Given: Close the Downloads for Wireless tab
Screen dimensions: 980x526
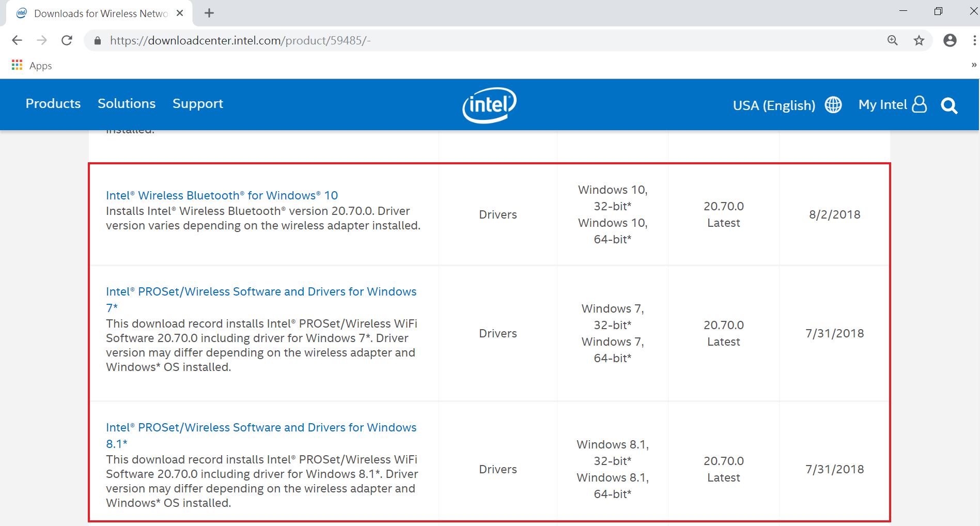Looking at the screenshot, I should coord(180,13).
